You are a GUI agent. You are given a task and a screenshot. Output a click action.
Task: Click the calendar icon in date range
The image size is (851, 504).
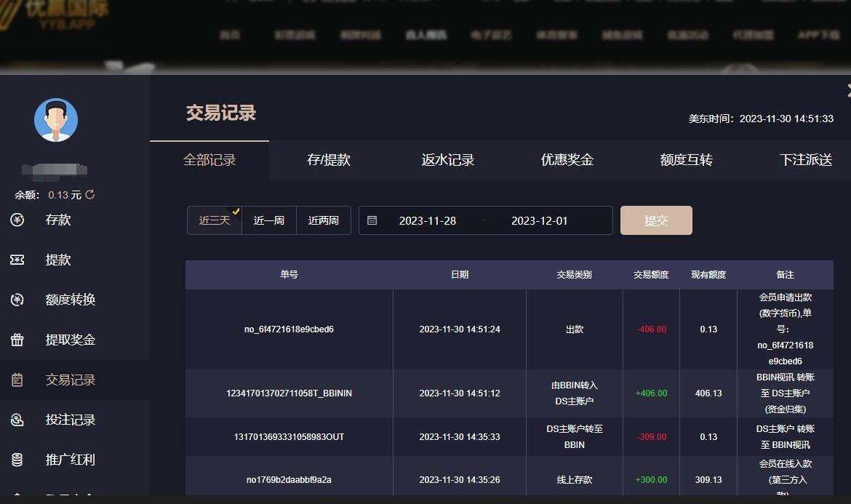point(372,220)
